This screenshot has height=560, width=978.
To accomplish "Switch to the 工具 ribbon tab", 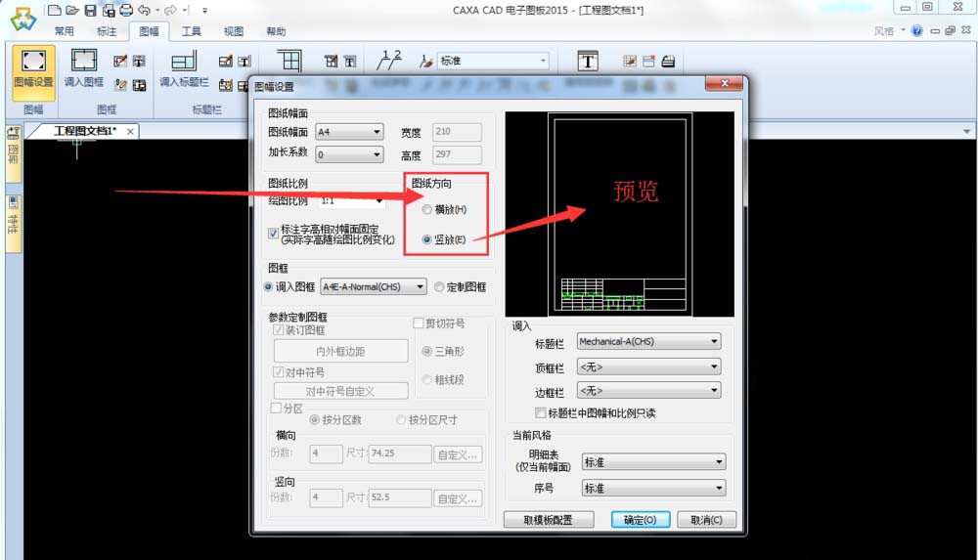I will (x=192, y=31).
